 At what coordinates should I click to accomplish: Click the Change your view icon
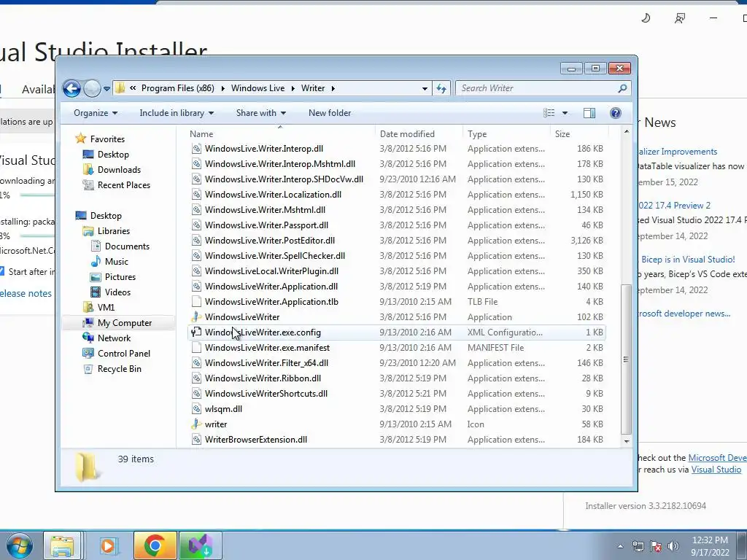(x=549, y=113)
